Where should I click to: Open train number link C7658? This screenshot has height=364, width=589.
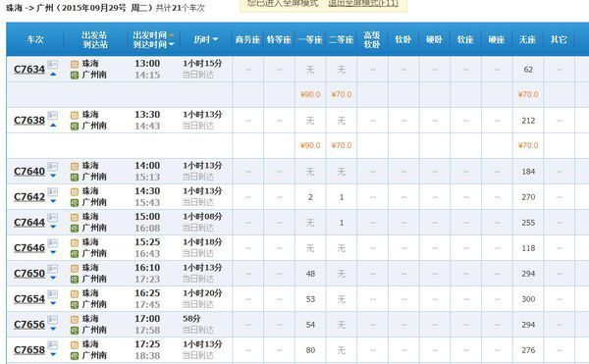point(29,350)
